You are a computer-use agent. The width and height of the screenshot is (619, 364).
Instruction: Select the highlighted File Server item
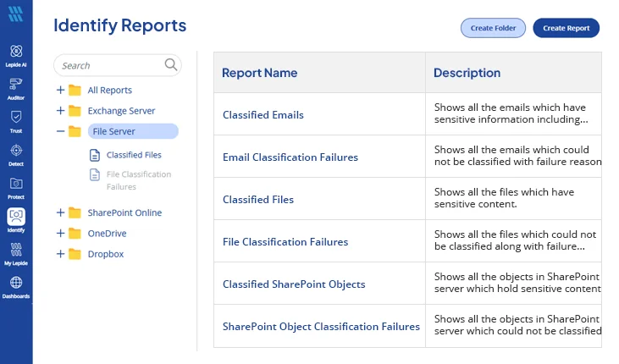pyautogui.click(x=133, y=131)
